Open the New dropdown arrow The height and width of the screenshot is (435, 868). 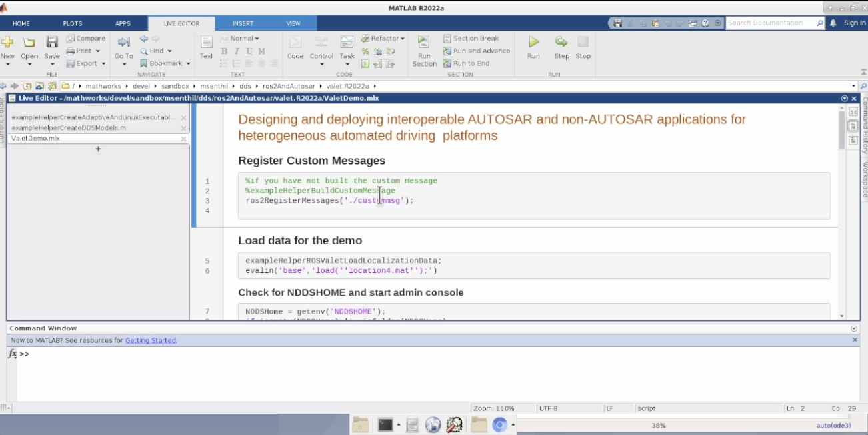pos(7,65)
